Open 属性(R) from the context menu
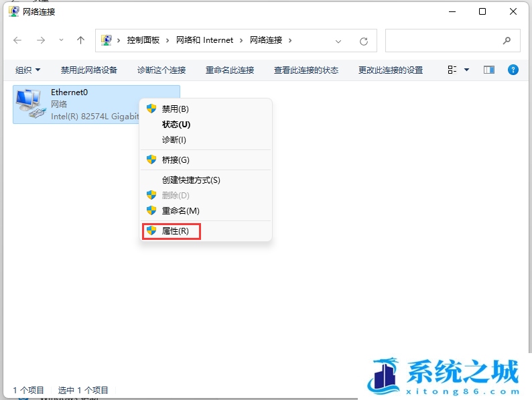The height and width of the screenshot is (400, 532). pos(206,231)
